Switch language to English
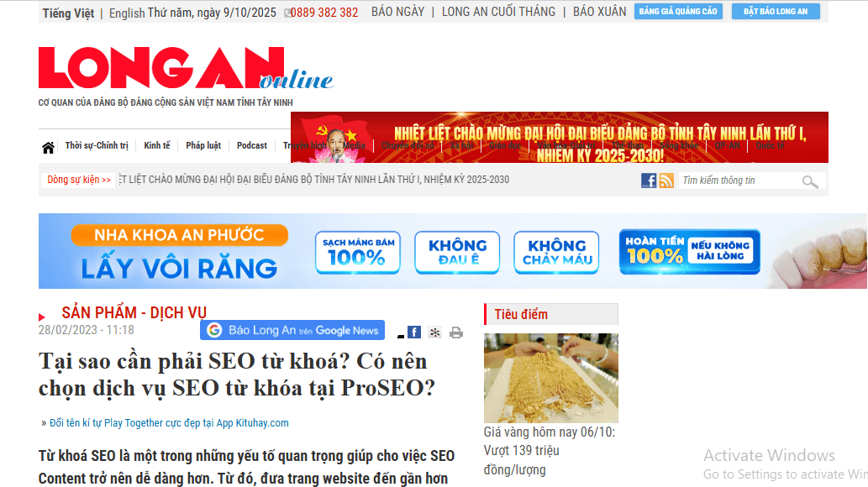This screenshot has width=868, height=487. 127,13
